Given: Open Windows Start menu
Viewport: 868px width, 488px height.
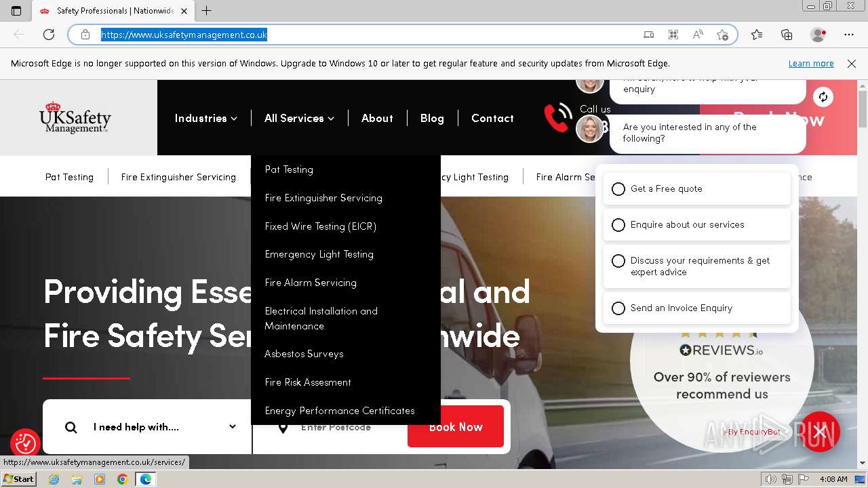Looking at the screenshot, I should [18, 479].
